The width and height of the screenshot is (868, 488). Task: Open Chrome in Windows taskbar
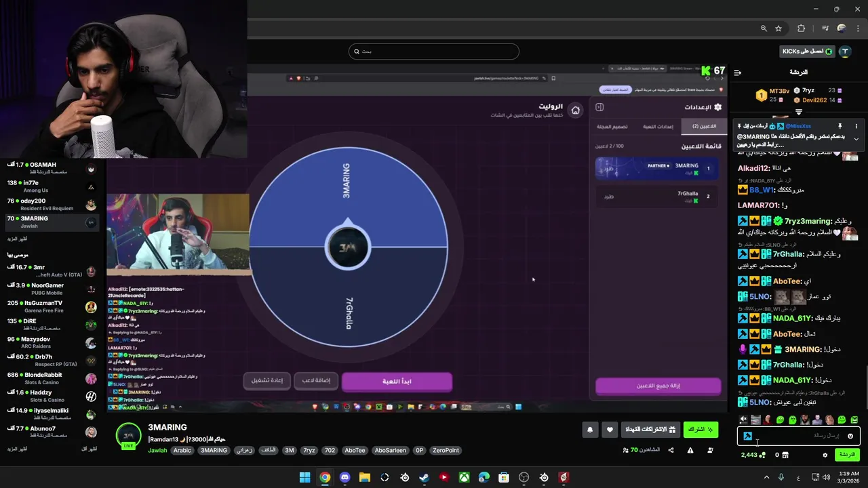(x=325, y=477)
